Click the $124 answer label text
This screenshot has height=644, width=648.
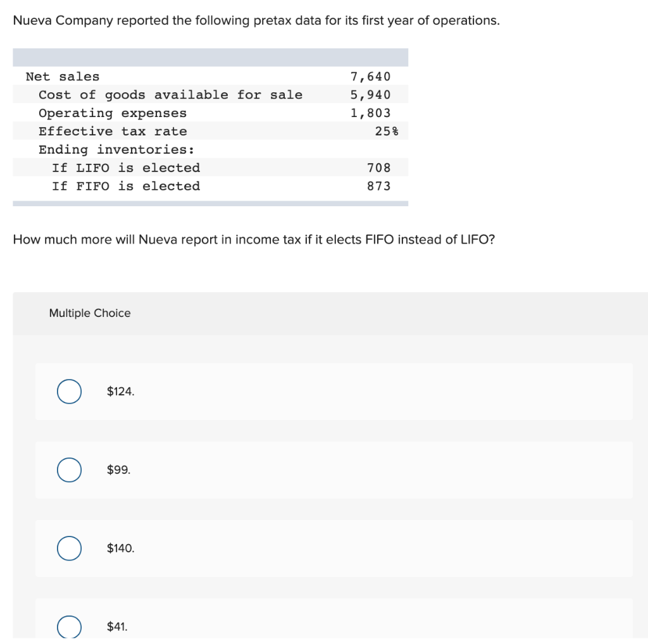(x=120, y=391)
